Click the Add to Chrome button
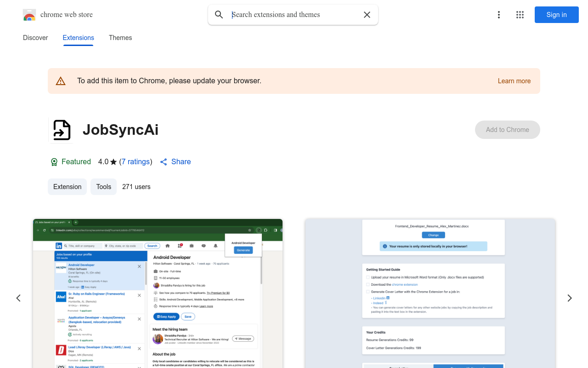The height and width of the screenshot is (368, 588). tap(508, 130)
